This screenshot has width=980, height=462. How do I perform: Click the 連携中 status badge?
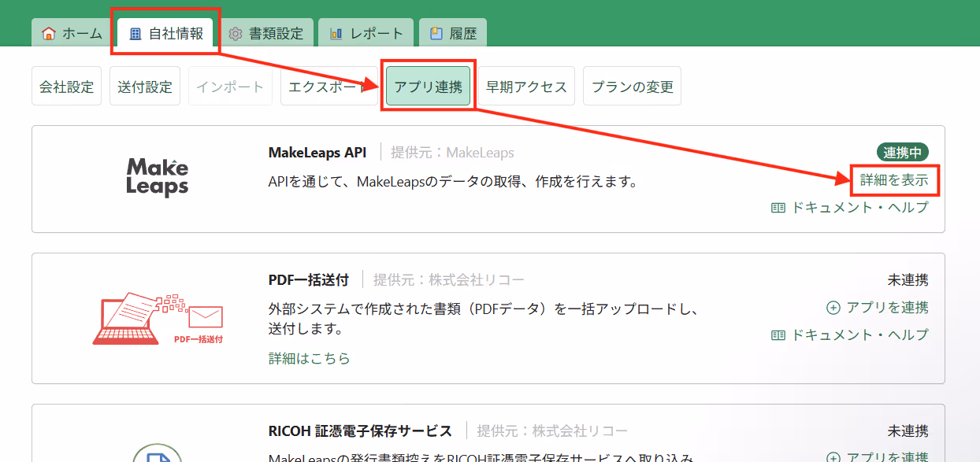903,152
